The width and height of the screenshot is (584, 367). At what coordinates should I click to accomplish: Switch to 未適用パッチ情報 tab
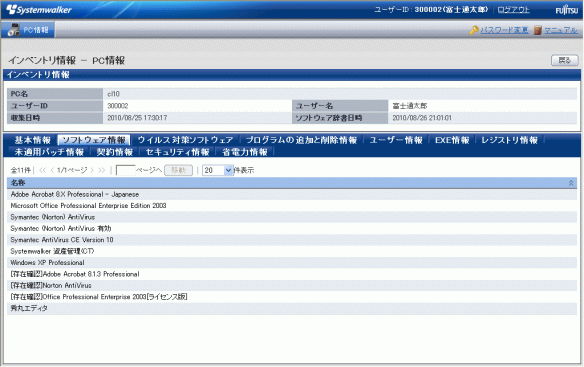[x=49, y=152]
